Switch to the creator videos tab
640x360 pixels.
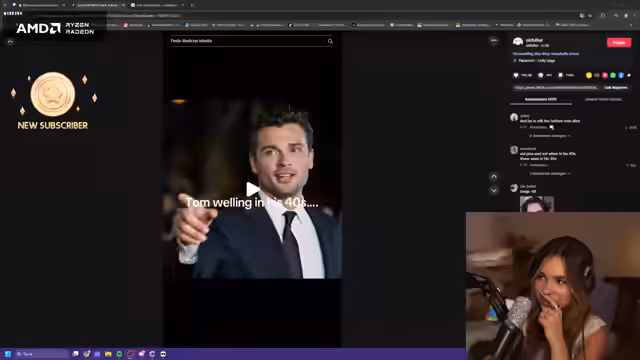click(603, 100)
